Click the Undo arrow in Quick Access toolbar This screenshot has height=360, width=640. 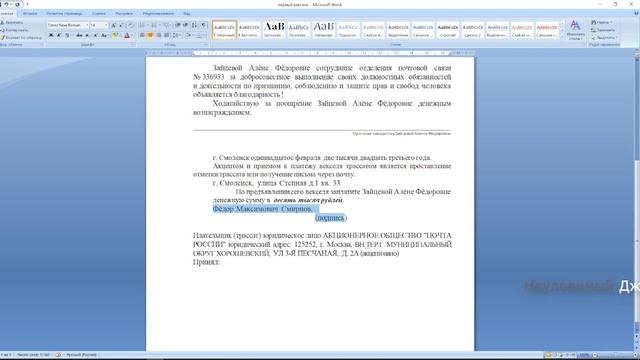coord(6,4)
